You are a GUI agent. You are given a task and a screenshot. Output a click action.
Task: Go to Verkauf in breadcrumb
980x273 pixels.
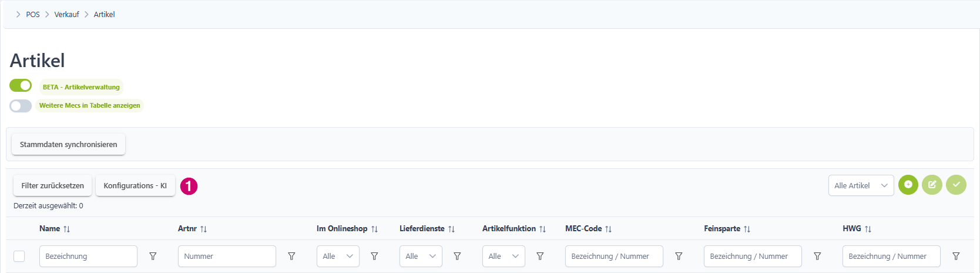click(66, 14)
